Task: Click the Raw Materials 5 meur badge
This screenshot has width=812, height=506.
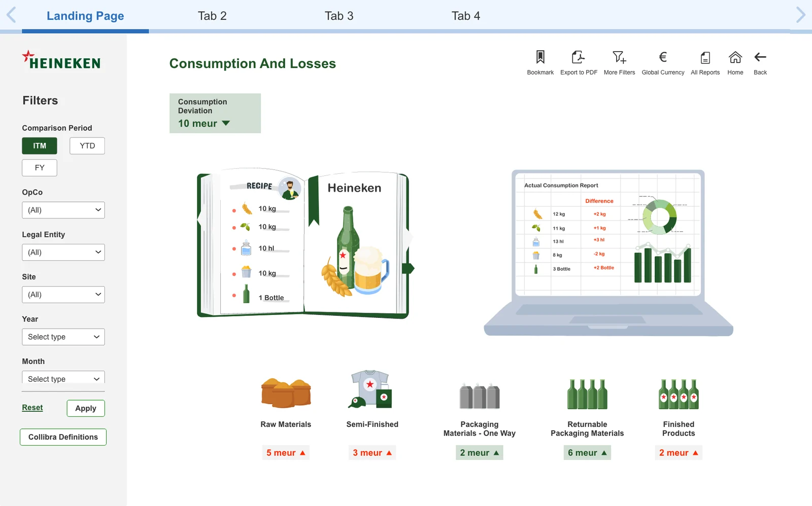Action: [x=286, y=453]
